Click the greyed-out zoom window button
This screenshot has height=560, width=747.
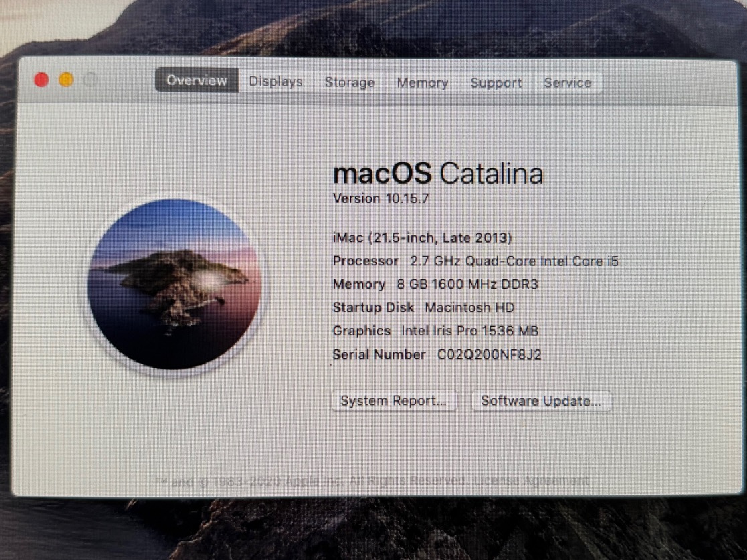[x=90, y=80]
